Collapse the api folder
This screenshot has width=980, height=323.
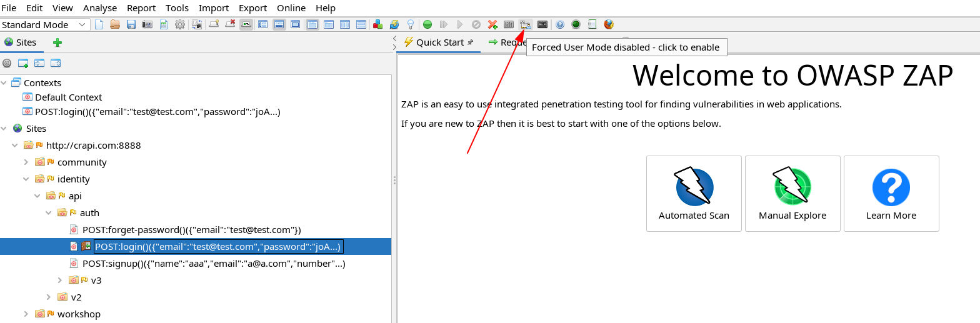click(37, 196)
